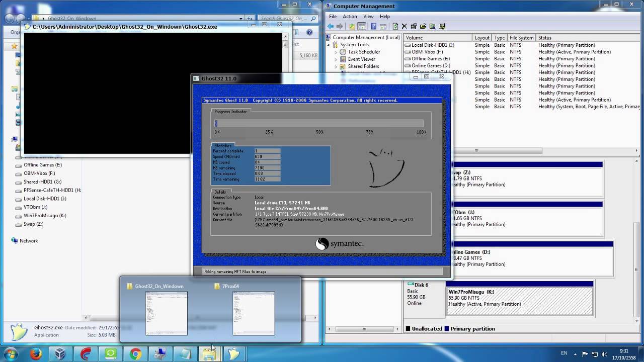Sort by the File System column header

[522, 38]
